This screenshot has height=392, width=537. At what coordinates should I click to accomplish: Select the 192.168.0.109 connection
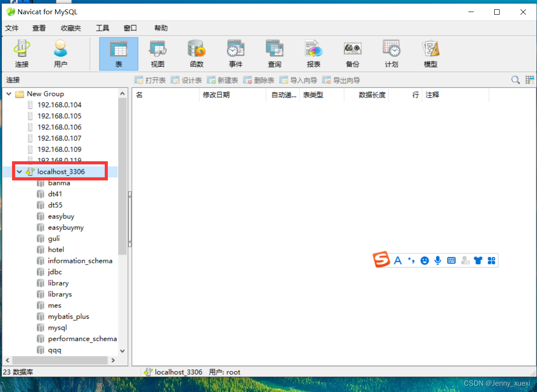tap(59, 149)
